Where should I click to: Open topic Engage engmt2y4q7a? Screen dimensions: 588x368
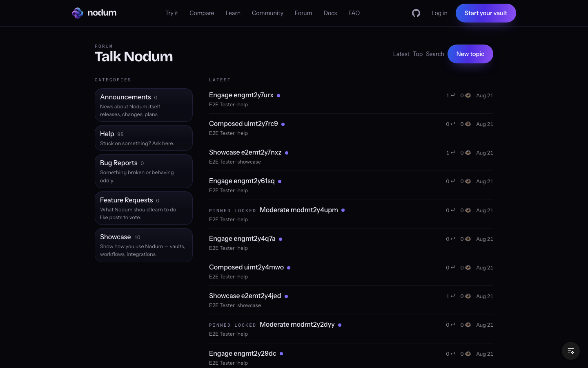(242, 238)
